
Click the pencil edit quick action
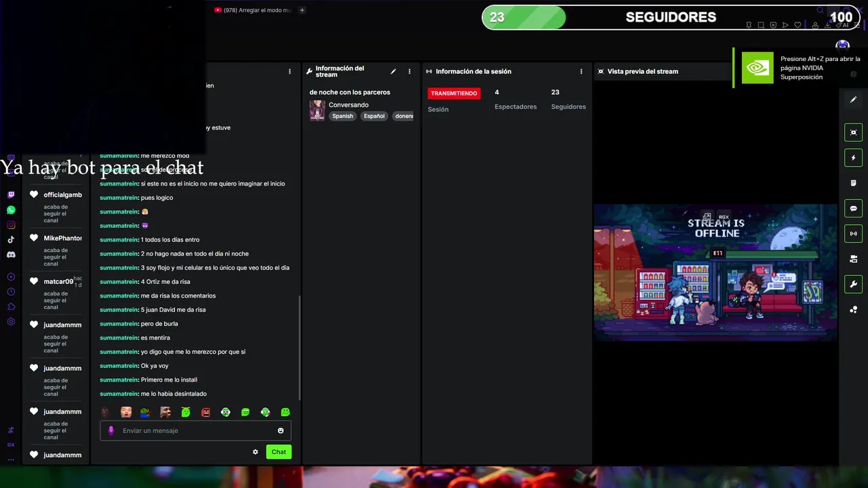pyautogui.click(x=854, y=100)
